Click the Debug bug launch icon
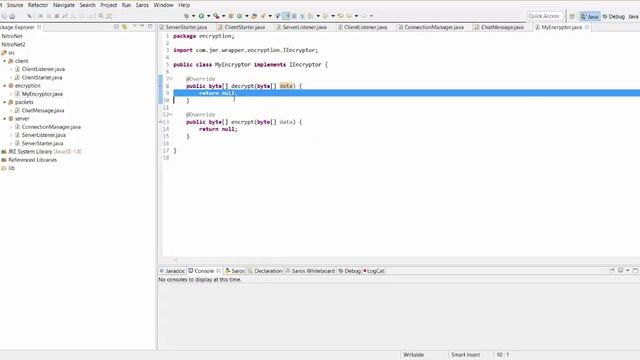Image resolution: width=640 pixels, height=360 pixels. click(x=186, y=16)
